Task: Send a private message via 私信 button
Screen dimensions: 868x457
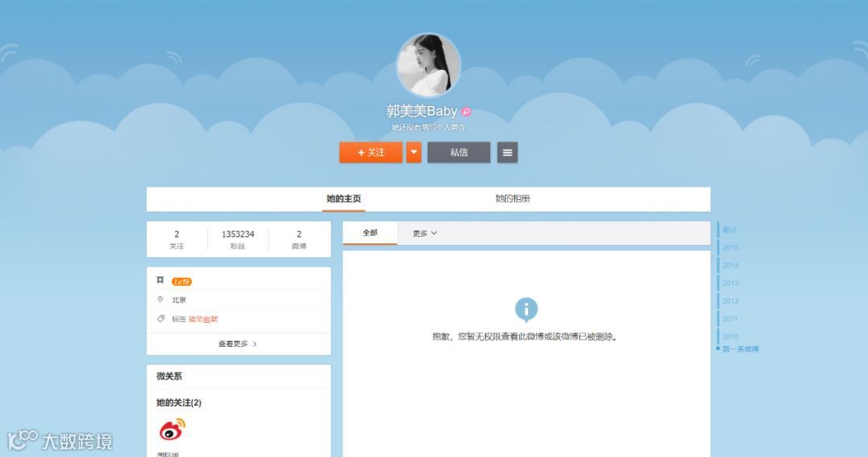Action: [458, 152]
